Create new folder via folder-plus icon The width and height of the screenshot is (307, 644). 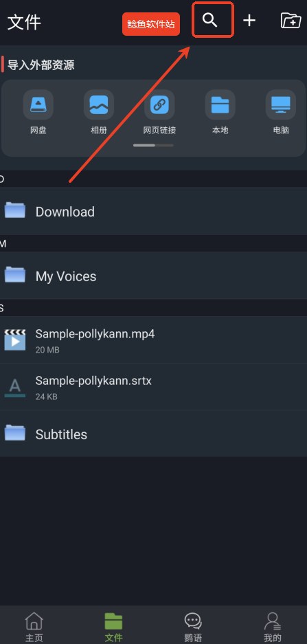coord(291,20)
